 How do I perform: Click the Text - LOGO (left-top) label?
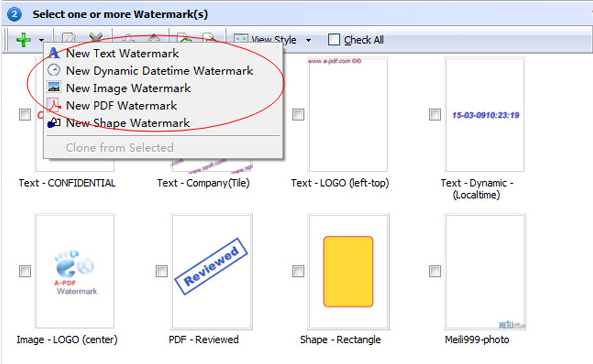pyautogui.click(x=340, y=183)
